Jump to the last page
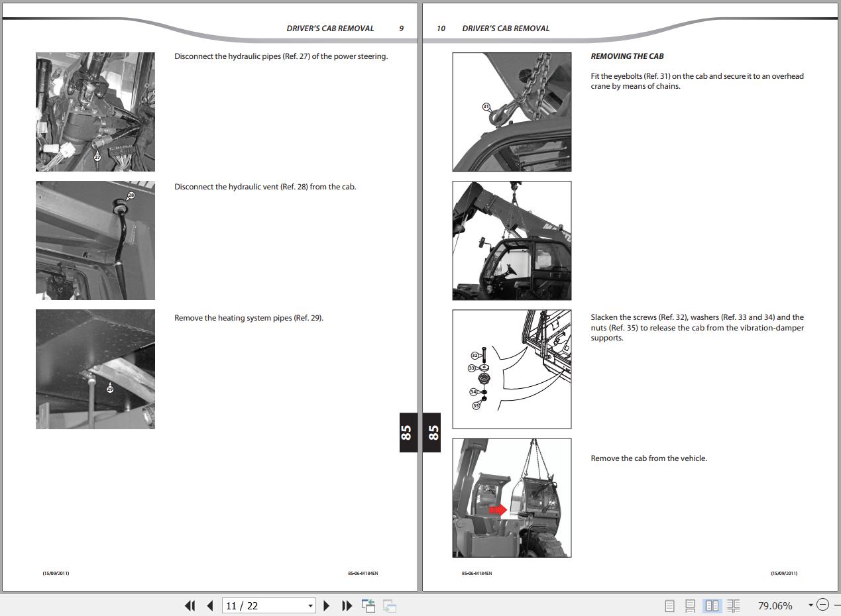Screen dimensions: 841x616 pos(347,605)
